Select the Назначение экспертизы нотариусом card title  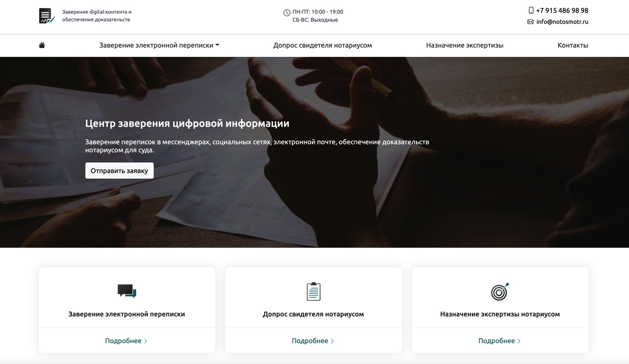(x=500, y=314)
